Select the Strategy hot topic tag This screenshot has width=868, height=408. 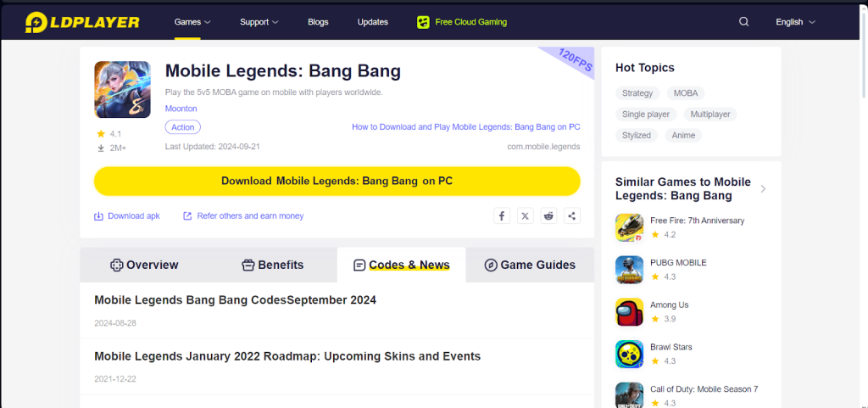pos(637,93)
